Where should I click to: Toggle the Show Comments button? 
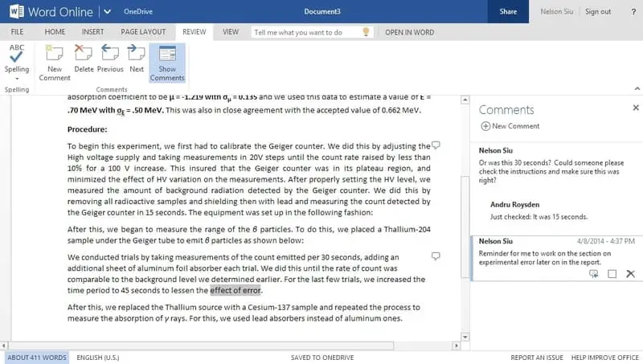click(167, 63)
